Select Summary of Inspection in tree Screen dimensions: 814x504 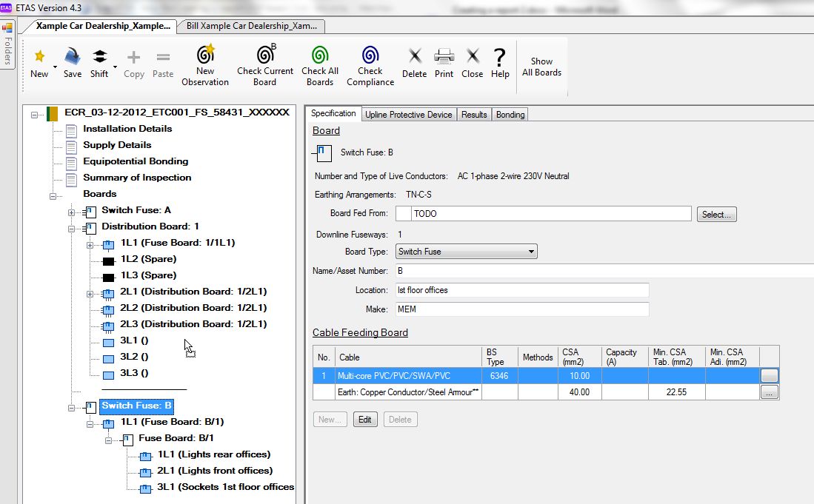point(137,178)
